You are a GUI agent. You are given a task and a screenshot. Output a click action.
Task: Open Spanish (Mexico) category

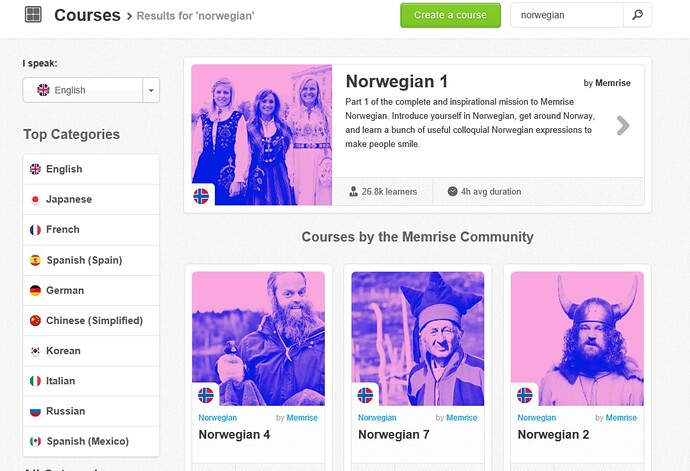click(x=91, y=441)
